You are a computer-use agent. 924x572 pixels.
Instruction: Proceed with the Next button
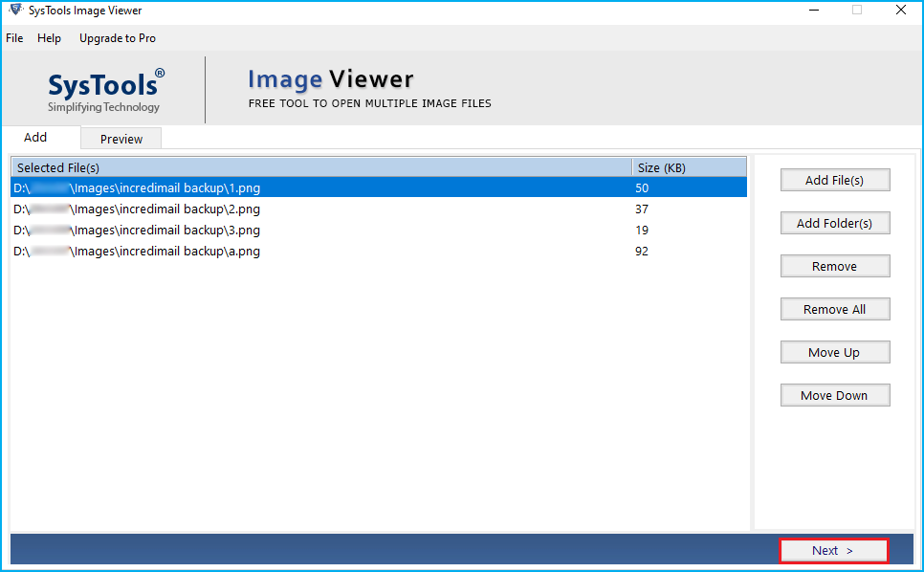833,551
